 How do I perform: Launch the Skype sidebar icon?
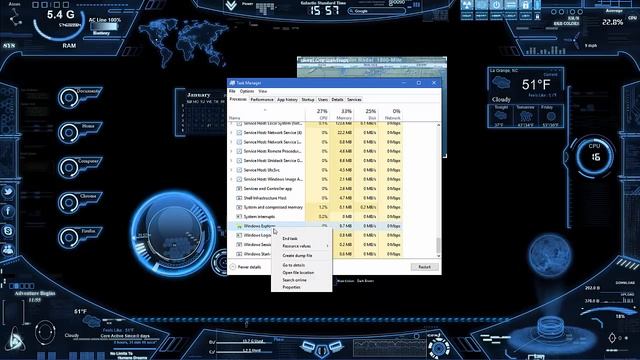tap(8, 231)
